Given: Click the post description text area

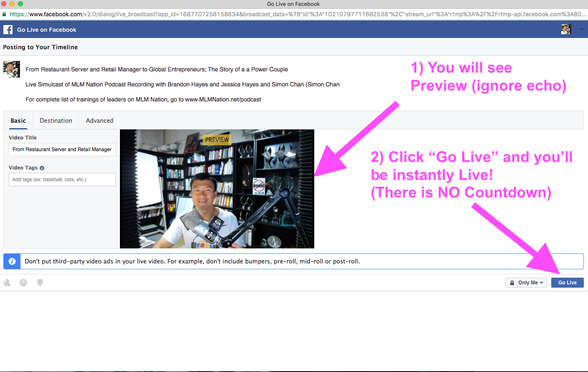Looking at the screenshot, I should point(182,84).
